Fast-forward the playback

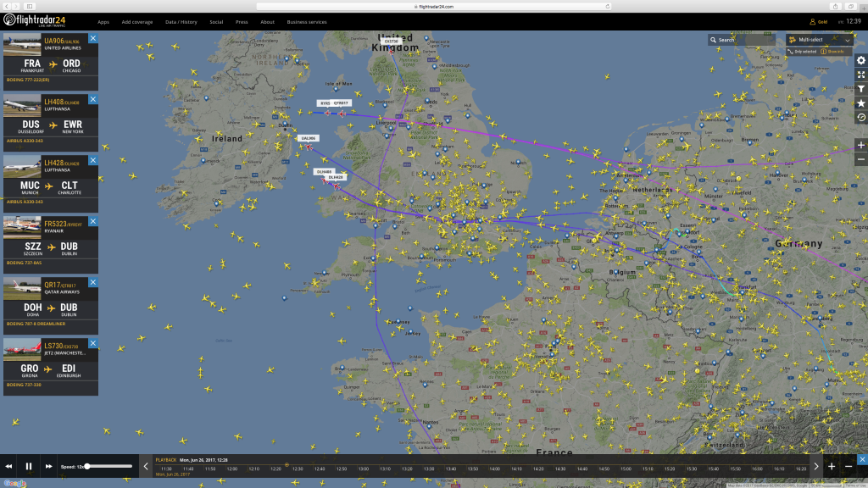[48, 467]
